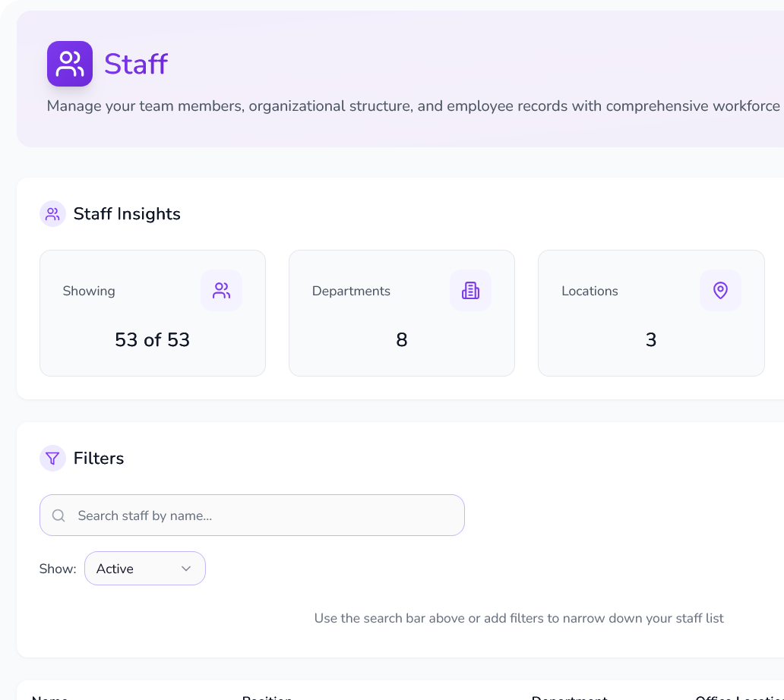
Task: Click the magnifier icon in the search bar
Action: pyautogui.click(x=58, y=515)
